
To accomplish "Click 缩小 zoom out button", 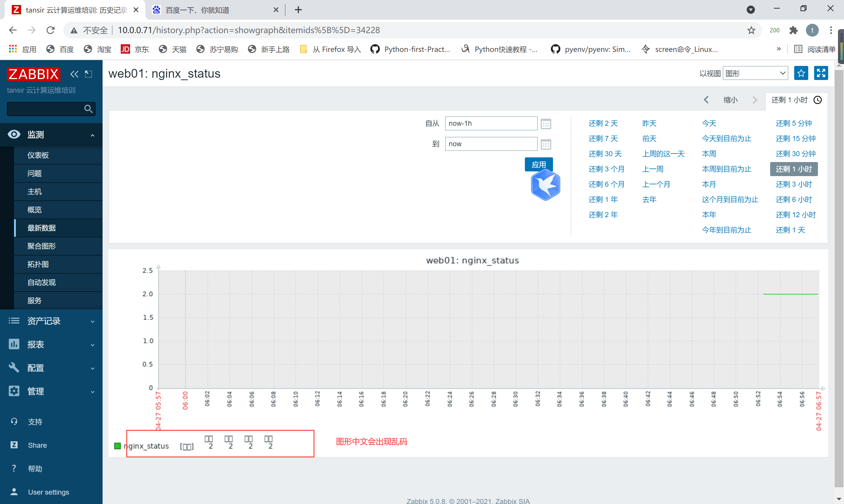I will point(730,100).
